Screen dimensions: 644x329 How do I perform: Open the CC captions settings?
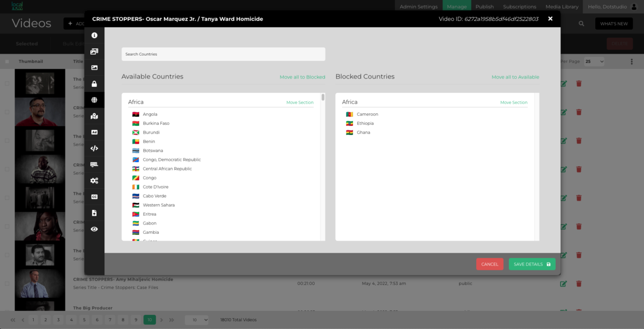coord(94,196)
